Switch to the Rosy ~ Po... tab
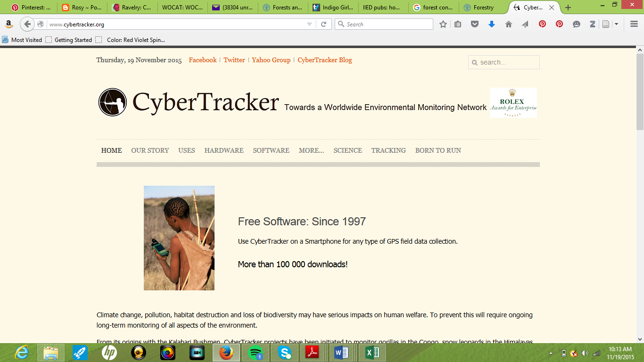The width and height of the screenshot is (644, 362). (x=82, y=8)
